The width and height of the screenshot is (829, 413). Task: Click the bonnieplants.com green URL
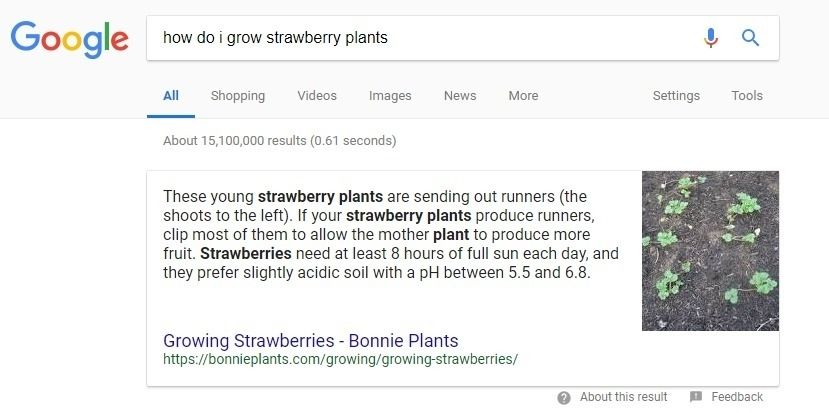coord(340,359)
